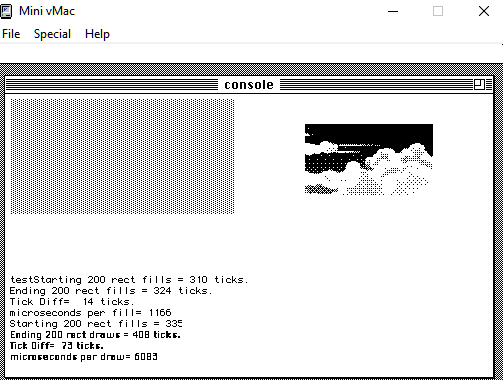Click the Mini vMac app icon in title bar
503x380 pixels.
pos(6,11)
